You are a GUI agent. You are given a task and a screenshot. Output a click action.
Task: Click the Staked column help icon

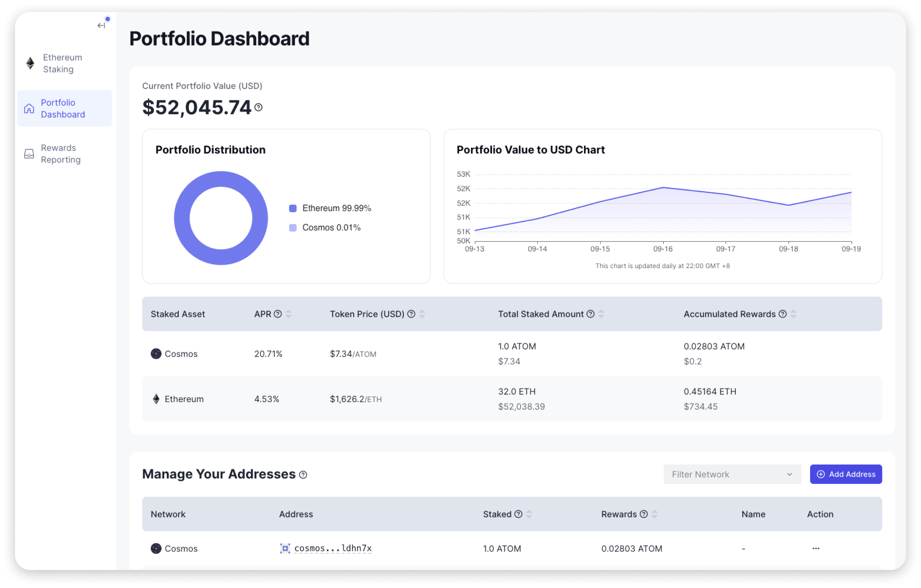coord(518,514)
